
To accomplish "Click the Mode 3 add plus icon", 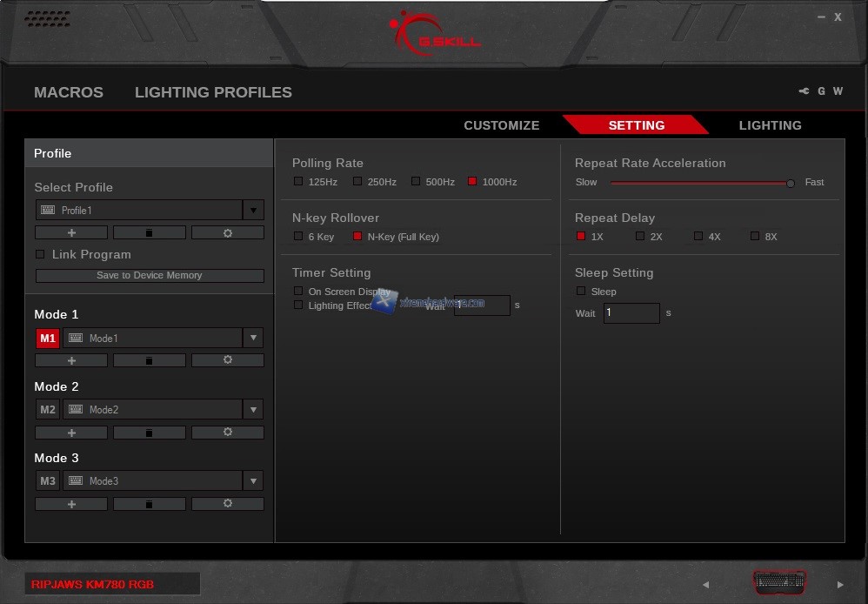I will pos(71,504).
